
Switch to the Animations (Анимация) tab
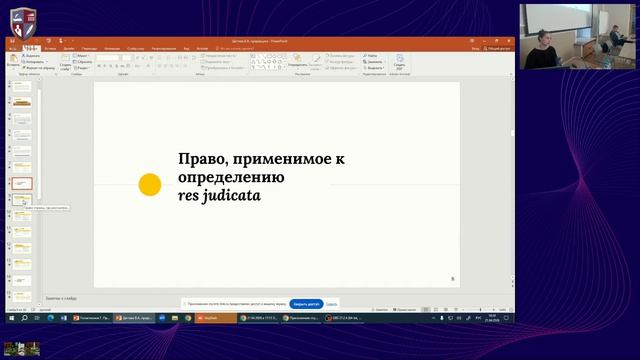tap(112, 48)
